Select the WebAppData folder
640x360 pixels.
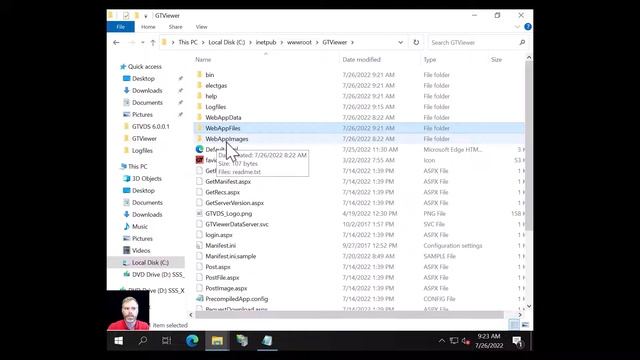click(223, 118)
